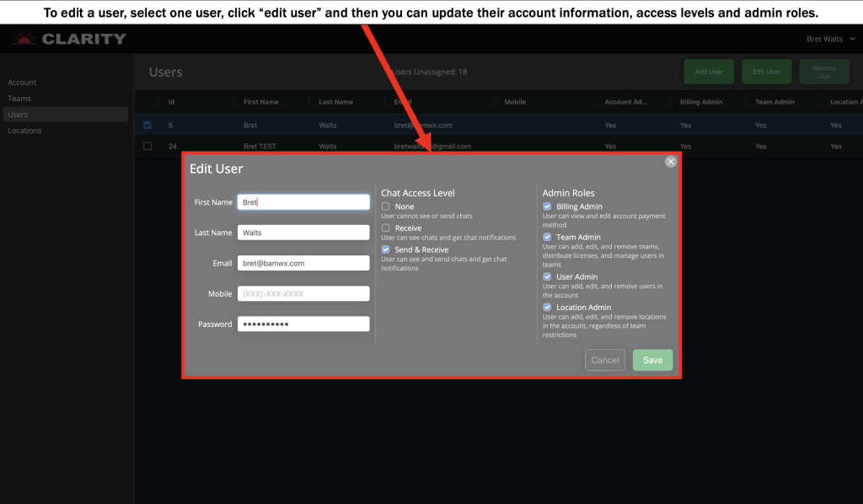863x504 pixels.
Task: Uncheck Send & Receive chat access
Action: [x=385, y=249]
